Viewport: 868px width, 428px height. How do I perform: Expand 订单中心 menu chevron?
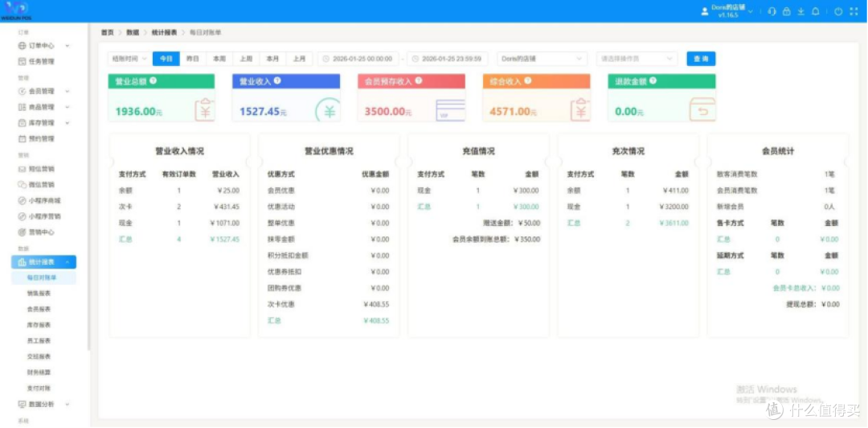click(68, 46)
